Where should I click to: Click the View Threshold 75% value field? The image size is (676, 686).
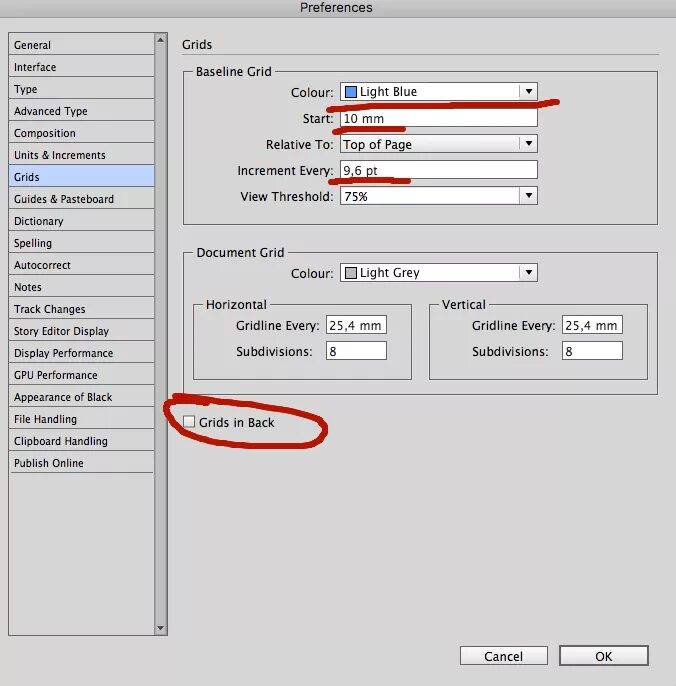(430, 196)
